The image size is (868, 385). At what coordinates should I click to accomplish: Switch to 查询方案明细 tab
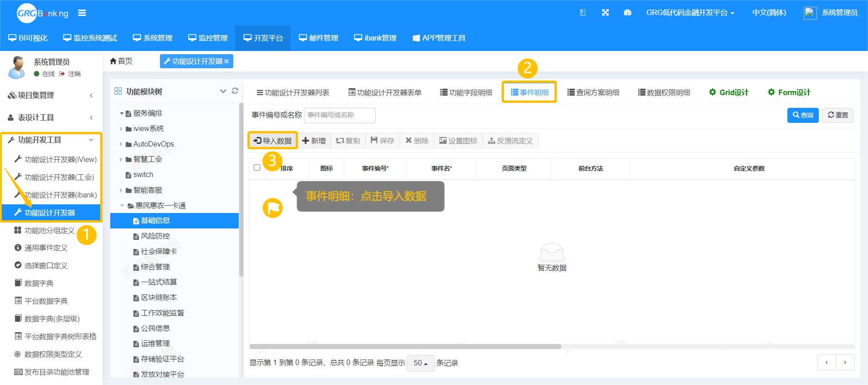click(593, 92)
